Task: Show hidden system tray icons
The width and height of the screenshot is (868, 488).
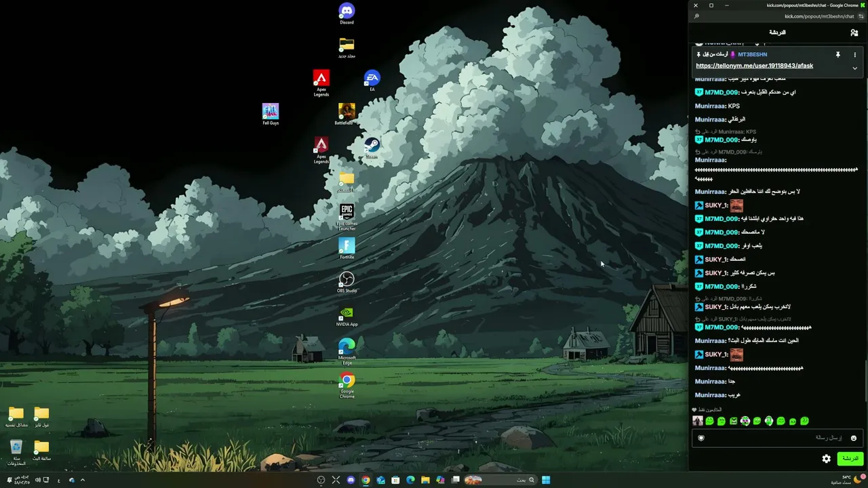Action: click(83, 480)
